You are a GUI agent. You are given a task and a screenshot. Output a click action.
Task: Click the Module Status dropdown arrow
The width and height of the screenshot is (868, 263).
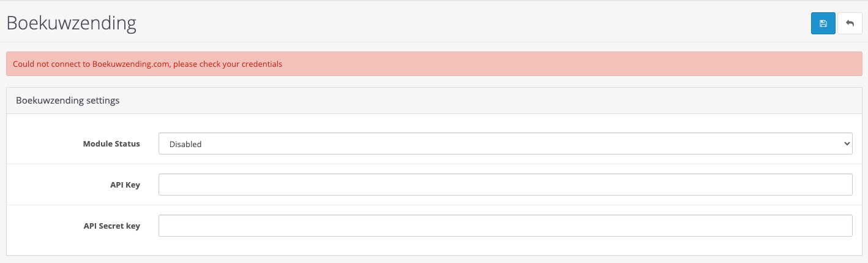pos(847,143)
